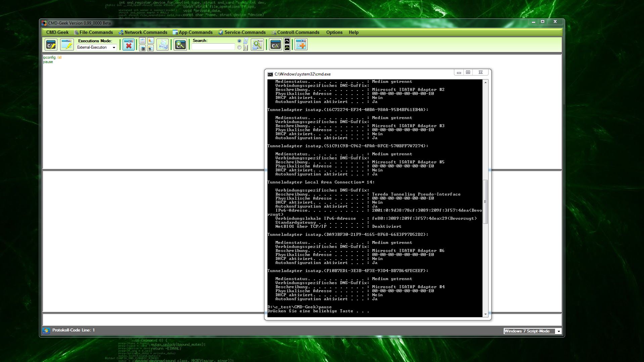Maximize the cmd.exe window
Screen dimensions: 644x362
468,72
